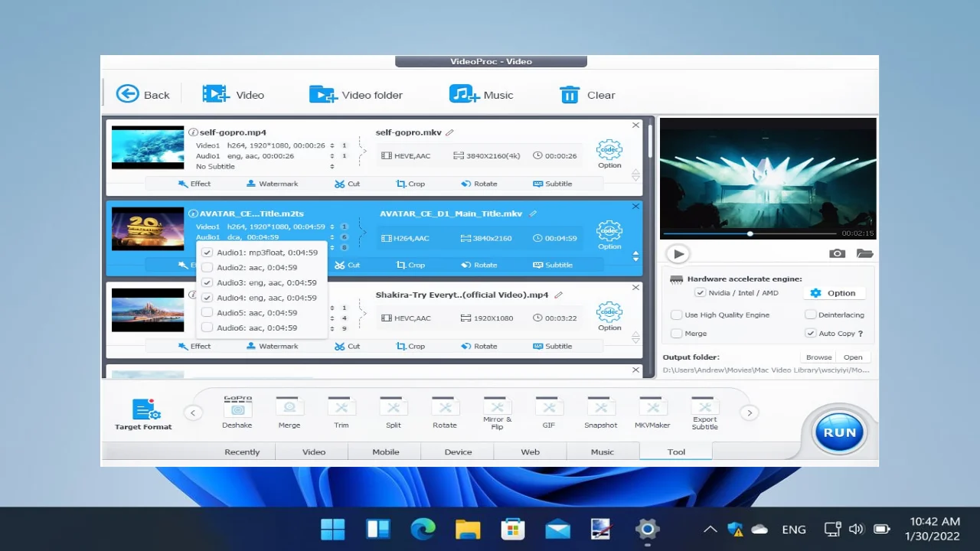
Task: Play the preview video
Action: point(677,253)
